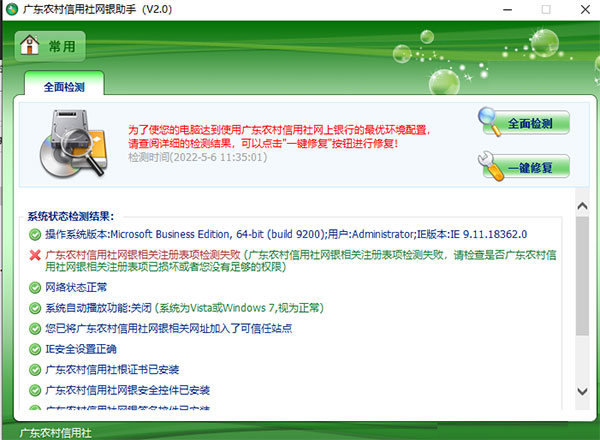This screenshot has width=600, height=440.
Task: Run the 一键修复 repair button
Action: coord(524,167)
